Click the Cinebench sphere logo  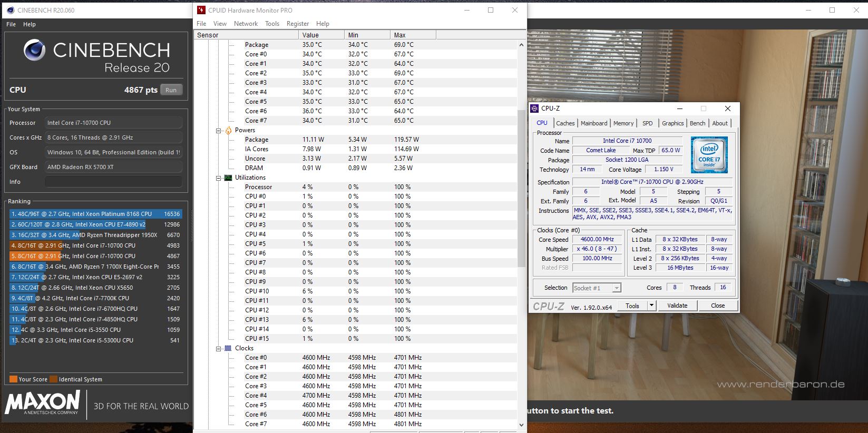click(x=35, y=51)
